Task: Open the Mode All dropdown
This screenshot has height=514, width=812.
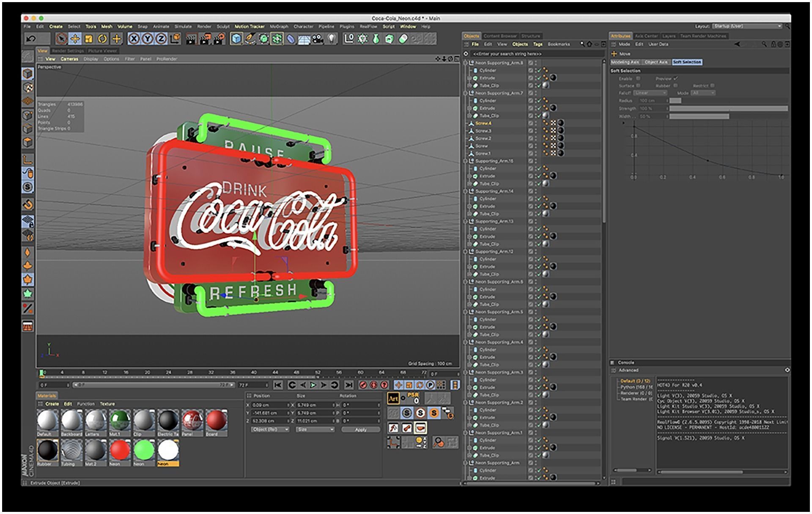Action: coord(703,93)
